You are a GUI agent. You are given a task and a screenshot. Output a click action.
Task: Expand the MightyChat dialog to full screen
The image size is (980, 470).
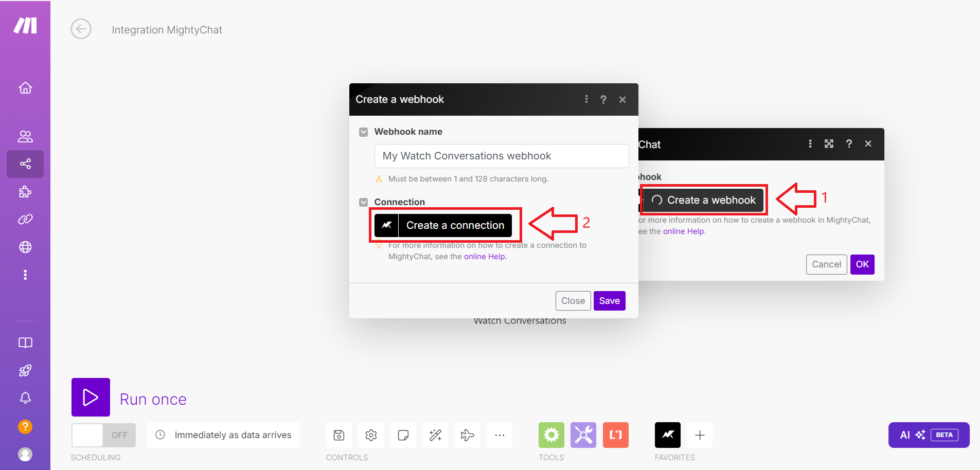tap(829, 144)
